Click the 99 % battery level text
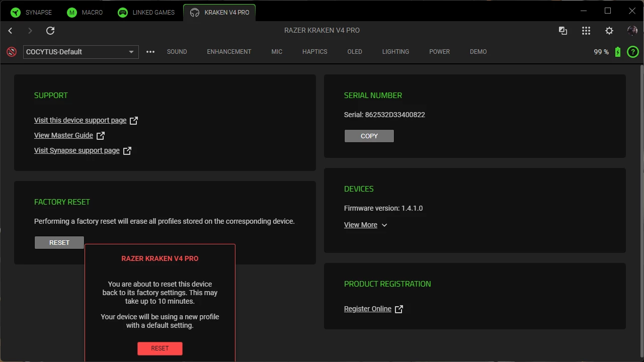This screenshot has height=362, width=644. (601, 52)
